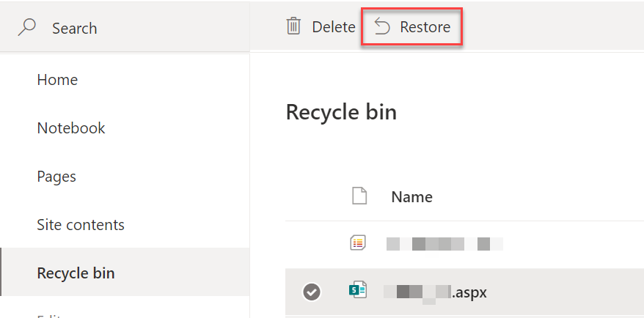
Task: Click the Recycle bin page heading
Action: click(341, 112)
